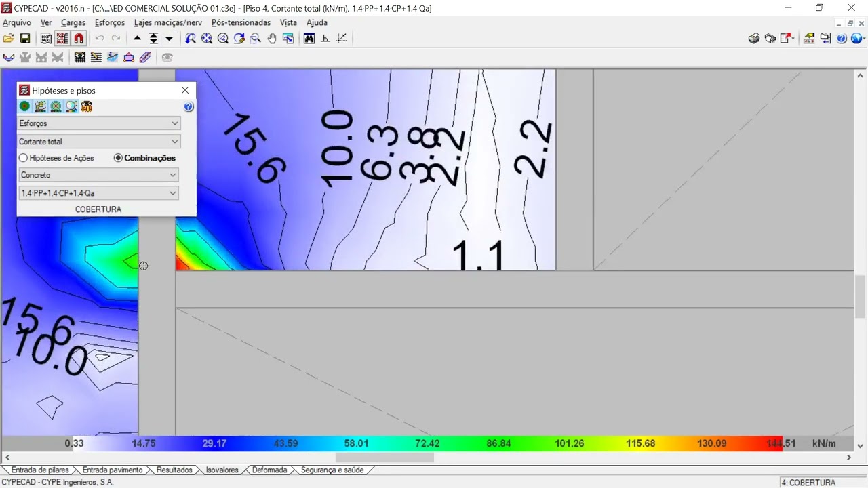The image size is (868, 488).
Task: Open the Lajes maciças/nerv menu
Action: [168, 22]
